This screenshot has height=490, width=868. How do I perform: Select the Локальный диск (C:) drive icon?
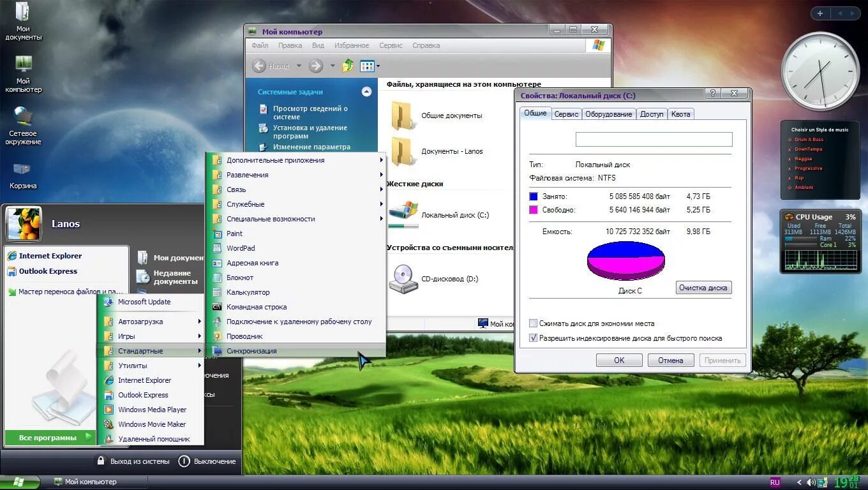click(403, 214)
